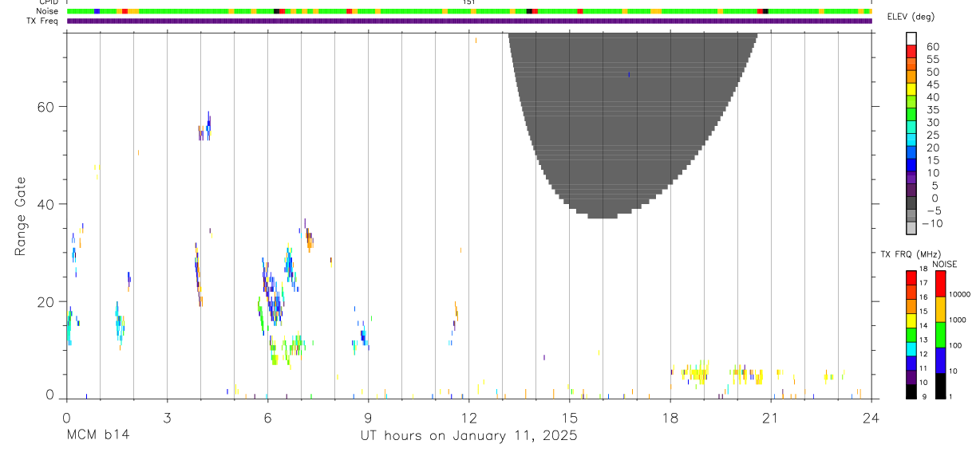Click the 'MCM b14' radar beam label
The height and width of the screenshot is (452, 980).
97,436
